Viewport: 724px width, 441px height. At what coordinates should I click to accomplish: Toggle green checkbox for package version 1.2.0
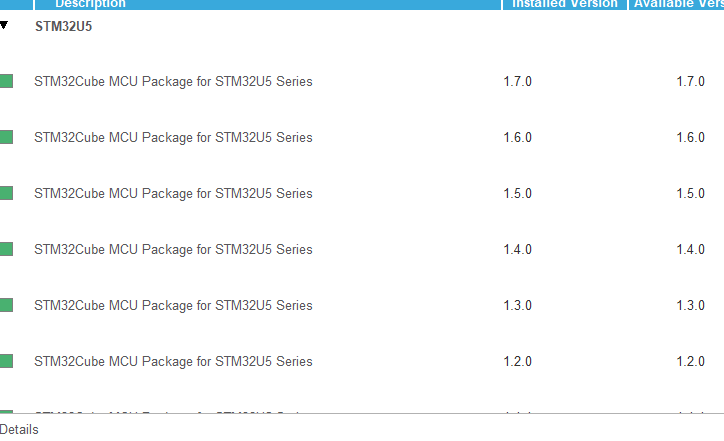pos(6,361)
